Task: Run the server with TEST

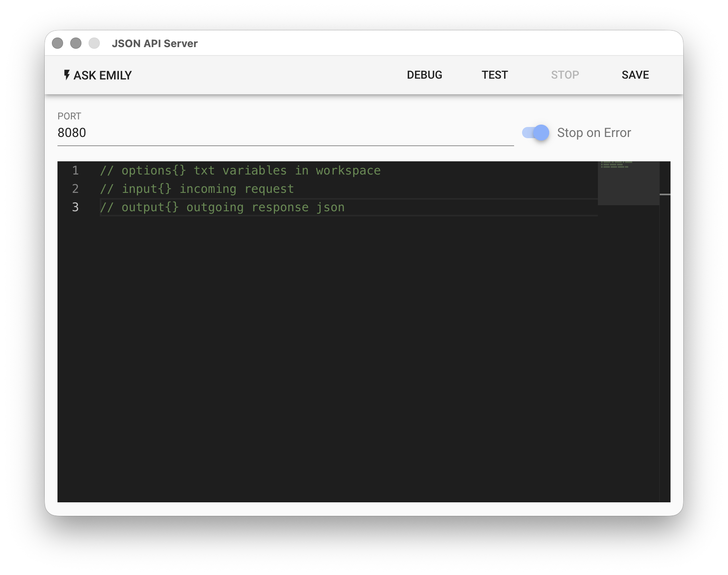Action: (x=495, y=75)
